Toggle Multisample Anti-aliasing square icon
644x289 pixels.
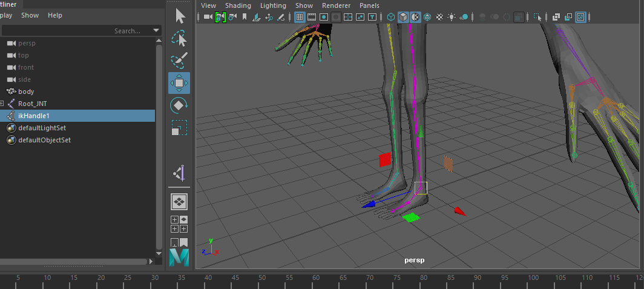519,17
